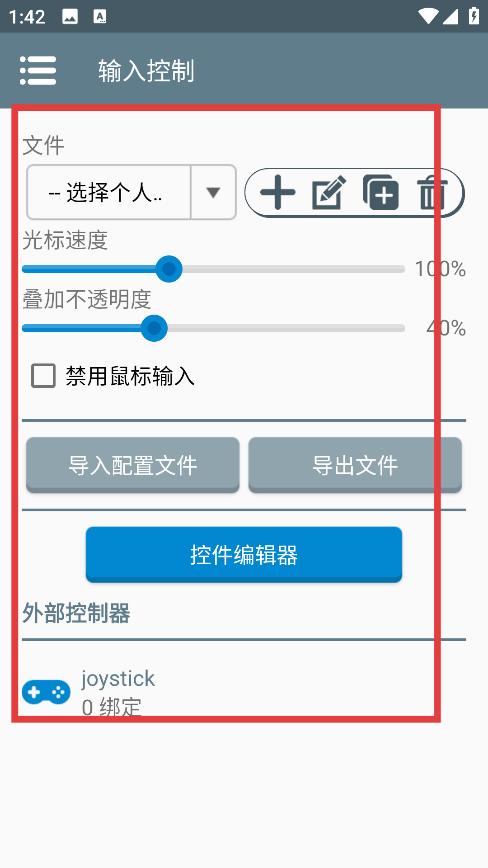This screenshot has width=488, height=868.
Task: Tap the 外部控制器 section header
Action: click(76, 613)
